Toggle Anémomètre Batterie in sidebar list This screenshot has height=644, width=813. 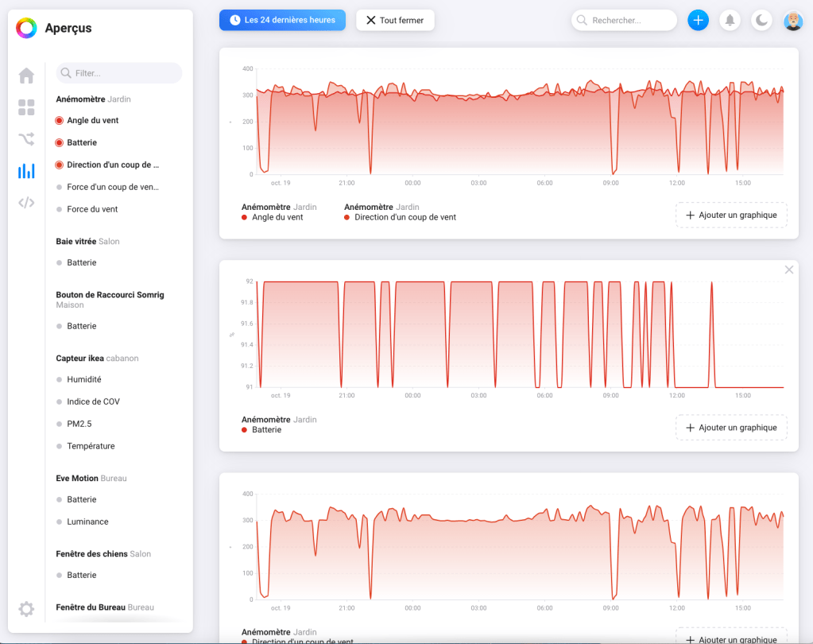pos(81,143)
